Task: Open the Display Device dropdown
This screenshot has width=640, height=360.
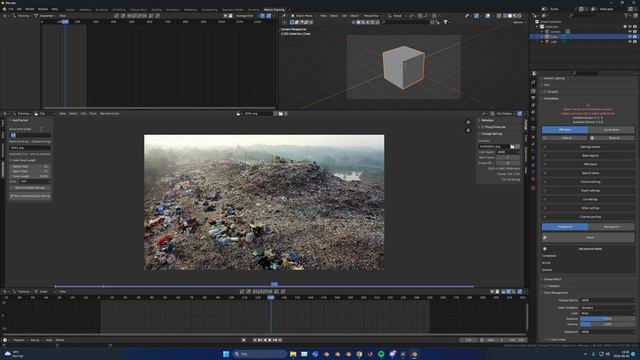Action: (x=608, y=300)
